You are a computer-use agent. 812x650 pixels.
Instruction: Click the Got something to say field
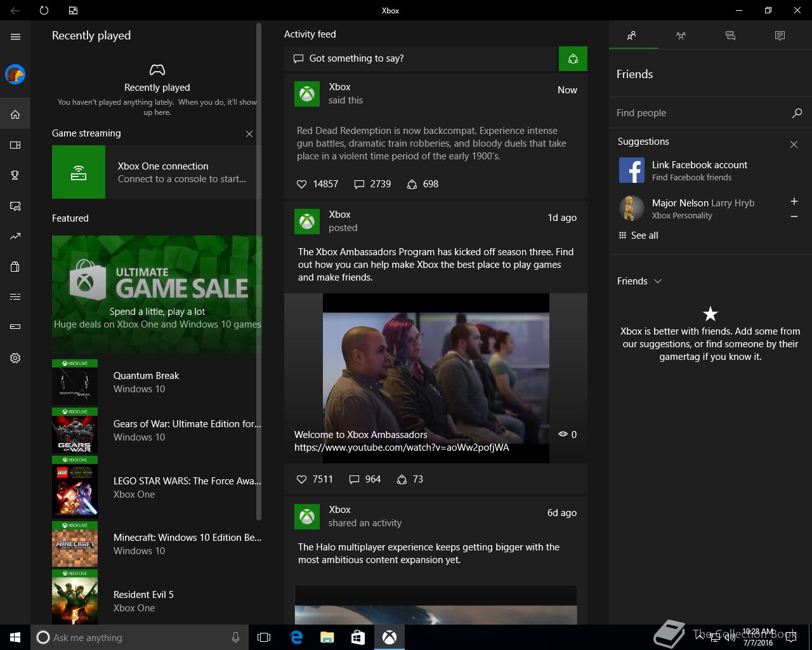pos(421,59)
